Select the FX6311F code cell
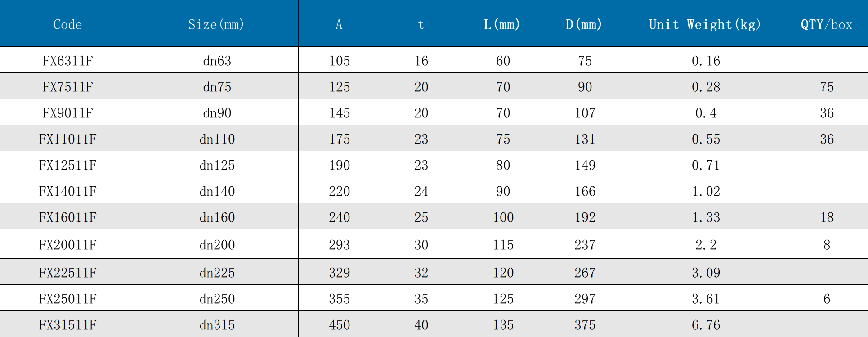 [68, 61]
